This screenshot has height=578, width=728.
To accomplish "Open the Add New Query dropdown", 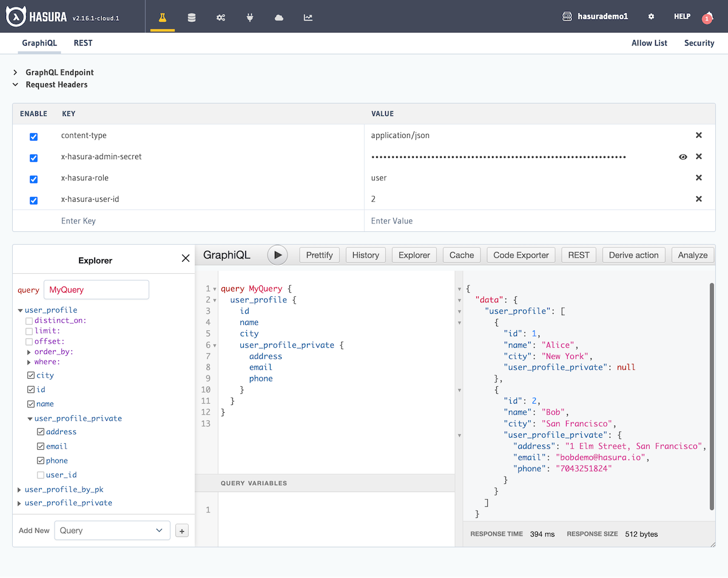I will tap(112, 530).
